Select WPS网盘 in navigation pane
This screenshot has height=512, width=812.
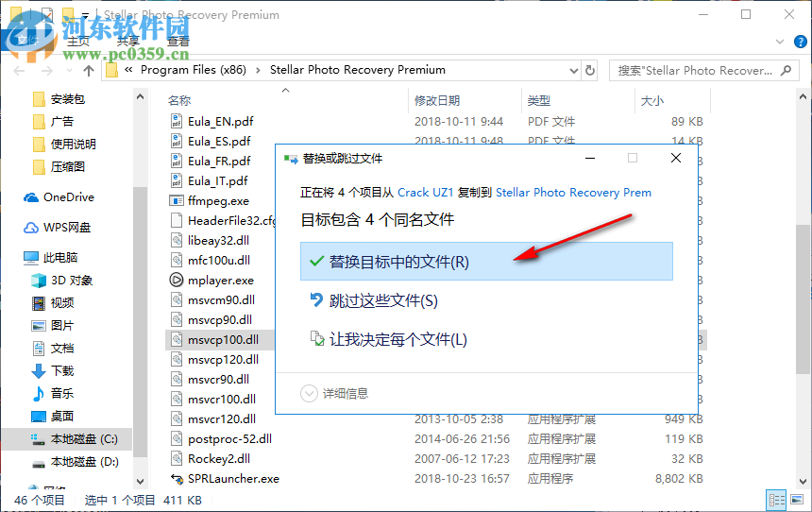coord(67,227)
